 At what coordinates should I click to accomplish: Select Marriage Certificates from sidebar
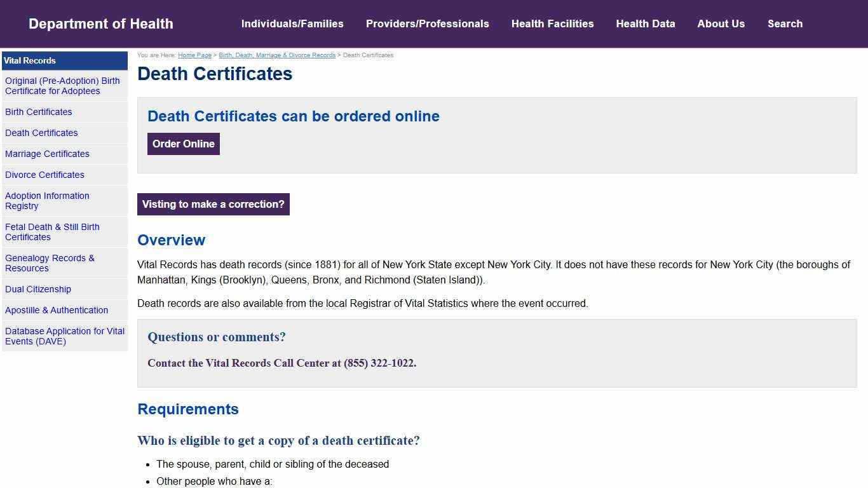(47, 154)
